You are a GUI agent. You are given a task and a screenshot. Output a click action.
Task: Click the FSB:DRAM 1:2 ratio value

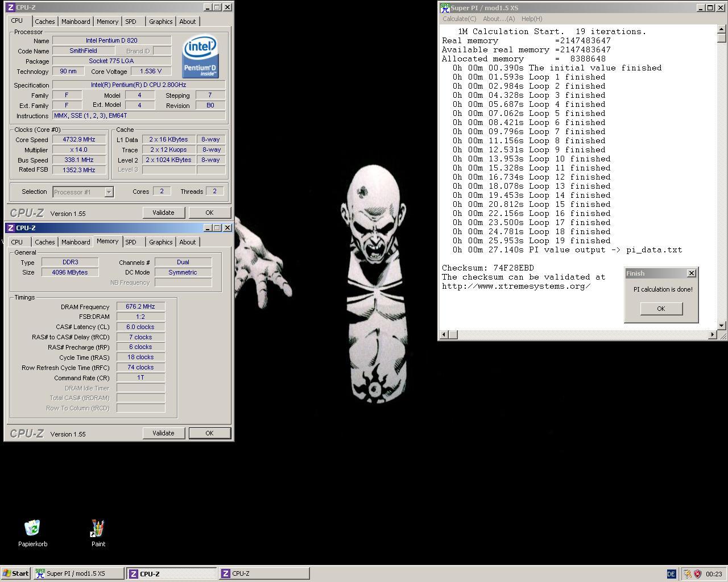click(140, 317)
